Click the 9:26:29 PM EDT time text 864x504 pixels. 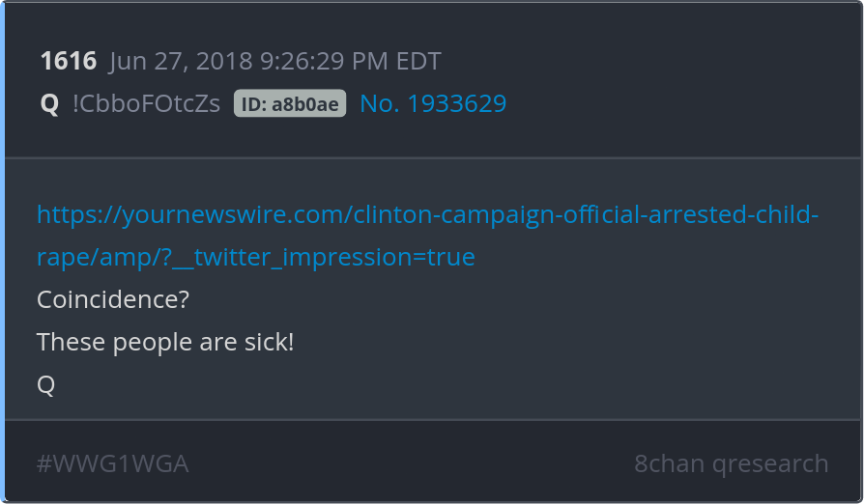click(x=351, y=61)
